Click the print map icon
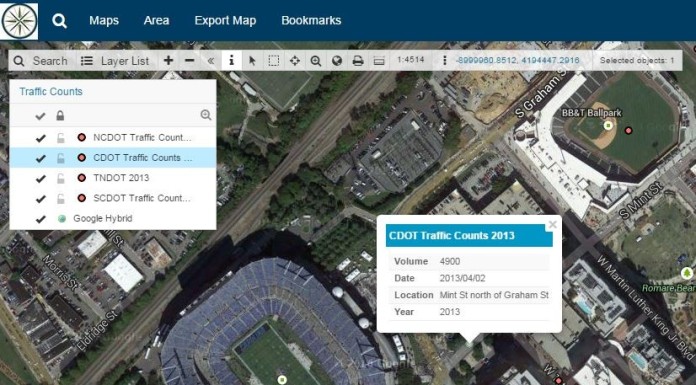The width and height of the screenshot is (696, 385). (358, 61)
